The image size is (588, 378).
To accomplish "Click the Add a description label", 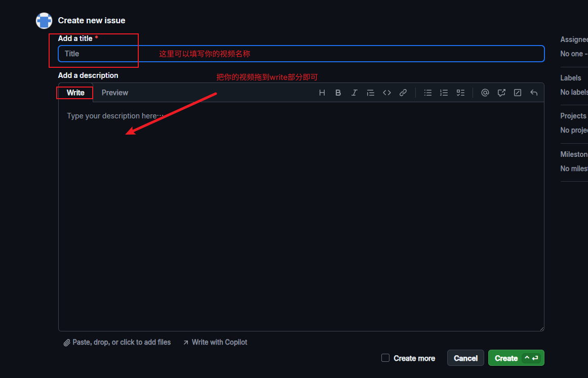I will point(88,75).
